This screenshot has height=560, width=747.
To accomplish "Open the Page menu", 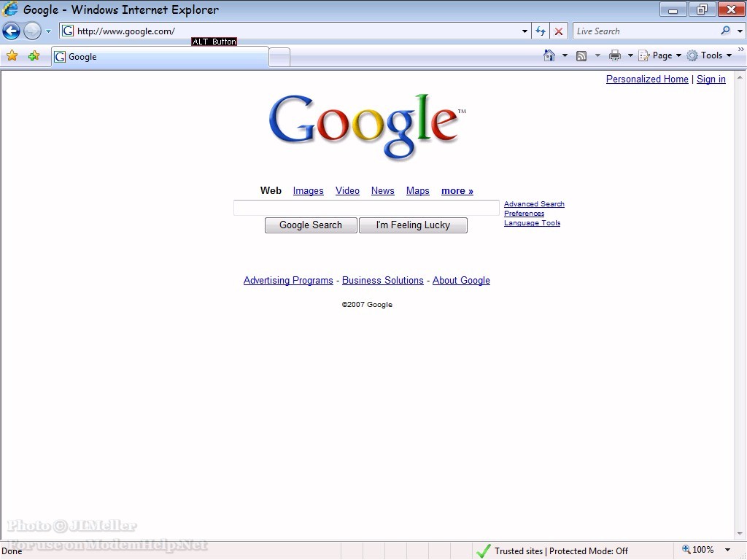I will (x=659, y=55).
